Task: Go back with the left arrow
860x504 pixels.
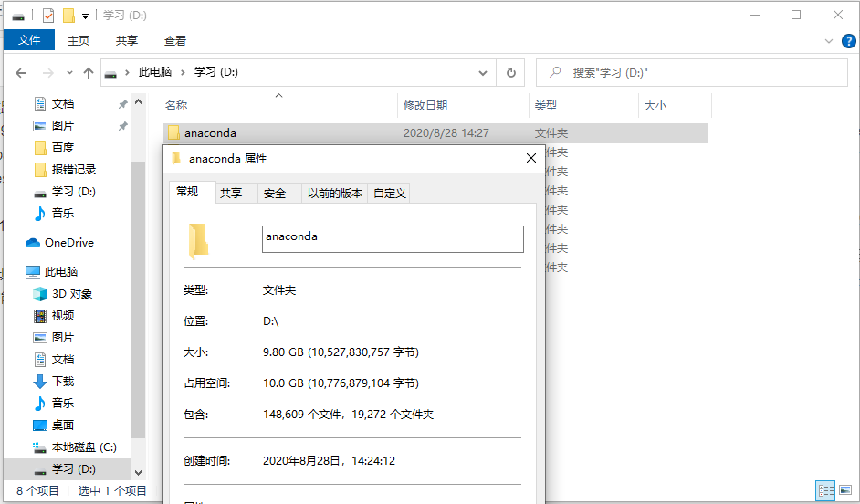Action: [21, 73]
